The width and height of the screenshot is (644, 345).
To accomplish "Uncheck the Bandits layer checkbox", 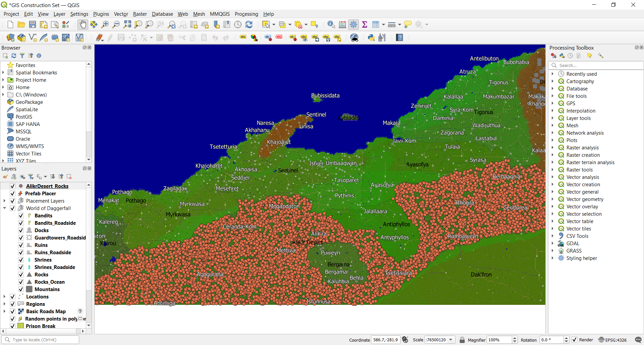I will (21, 216).
